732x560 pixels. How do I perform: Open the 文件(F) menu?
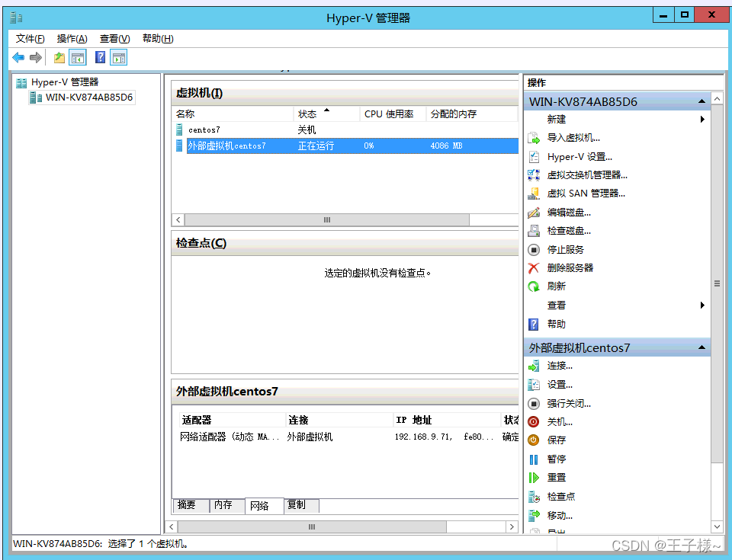pyautogui.click(x=30, y=39)
